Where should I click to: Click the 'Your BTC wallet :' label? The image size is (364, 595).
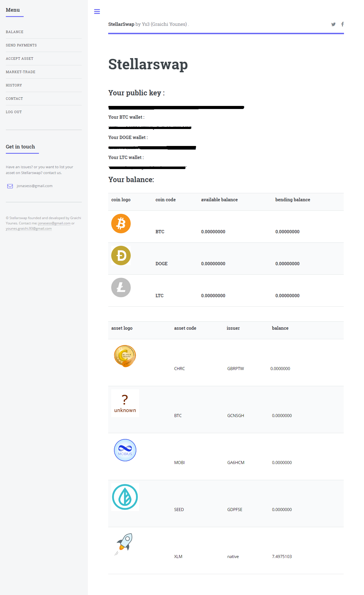point(126,117)
